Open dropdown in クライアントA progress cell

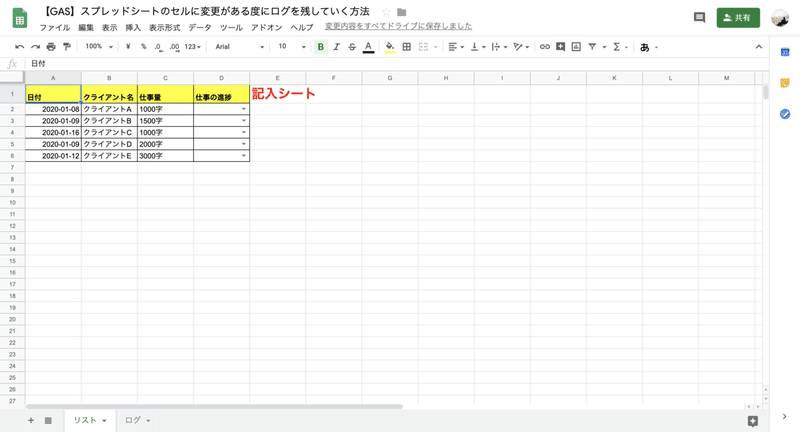[x=244, y=109]
